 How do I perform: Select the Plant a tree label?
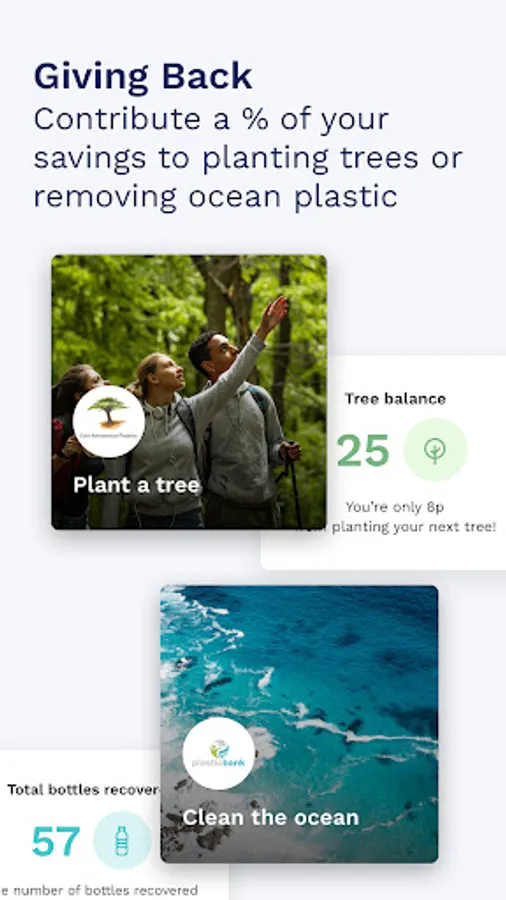[137, 485]
